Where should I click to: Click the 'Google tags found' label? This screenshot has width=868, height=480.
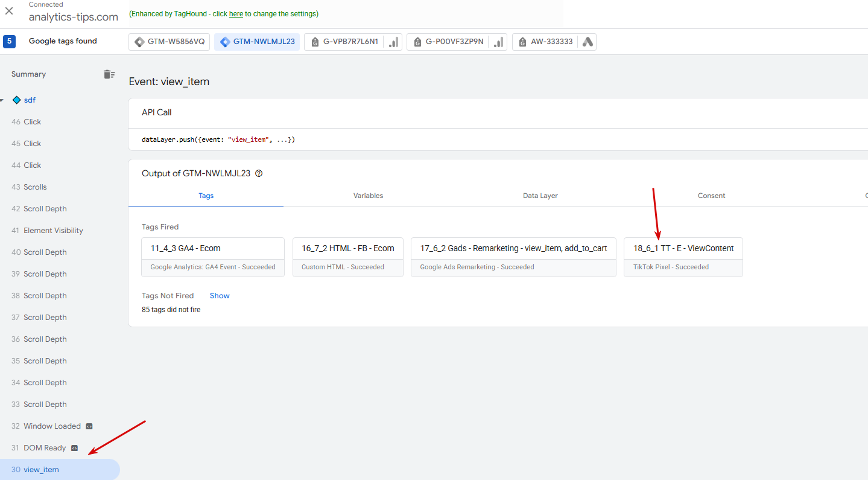pos(63,41)
